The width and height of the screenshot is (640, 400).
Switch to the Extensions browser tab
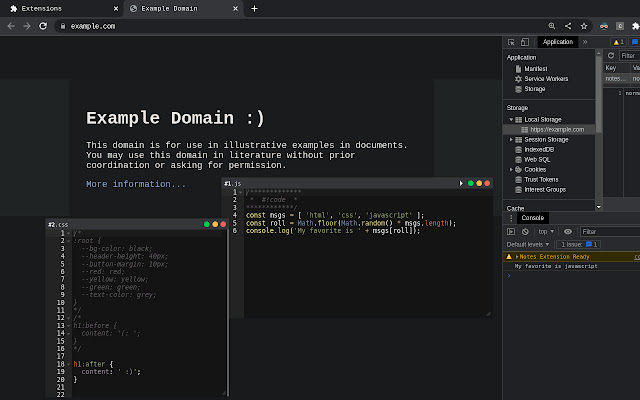coord(40,8)
